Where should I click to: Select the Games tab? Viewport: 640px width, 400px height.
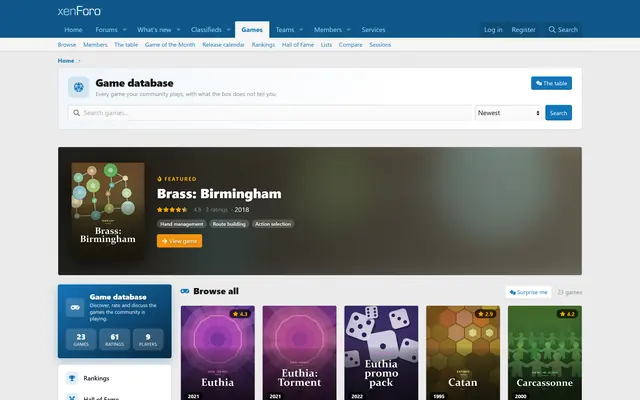[252, 30]
